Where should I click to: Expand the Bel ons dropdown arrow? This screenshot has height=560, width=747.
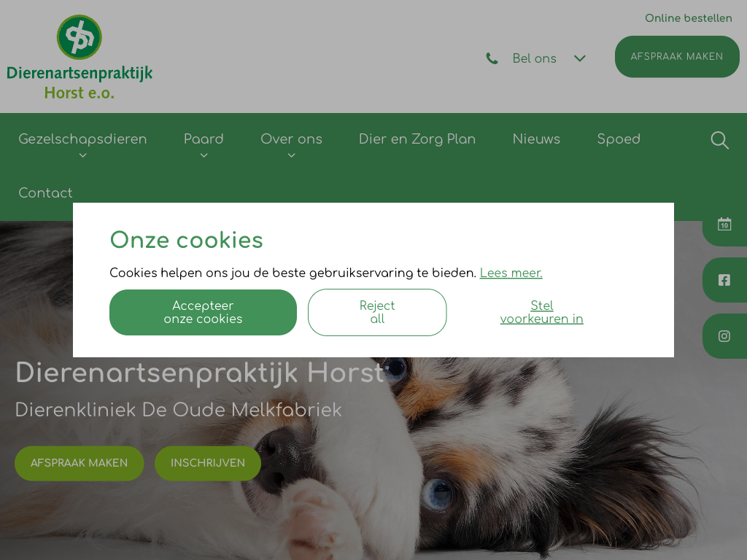[579, 58]
